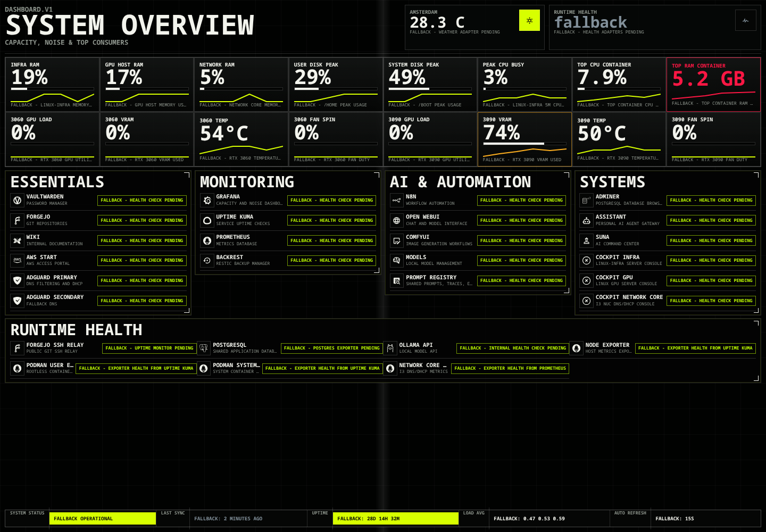
Task: Open the N8N workflow icon
Action: point(397,200)
